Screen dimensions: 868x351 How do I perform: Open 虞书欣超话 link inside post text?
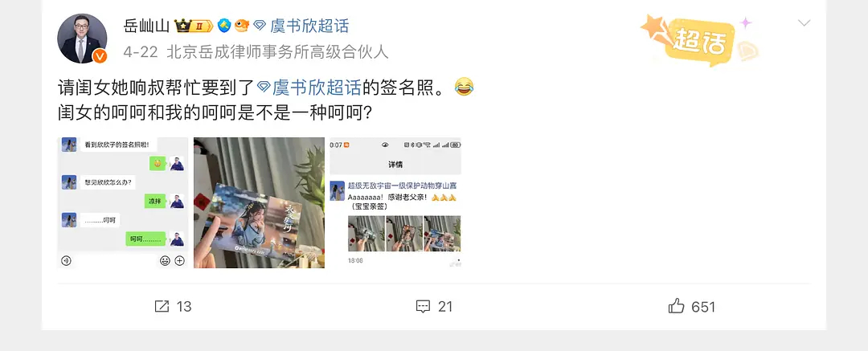click(x=317, y=88)
